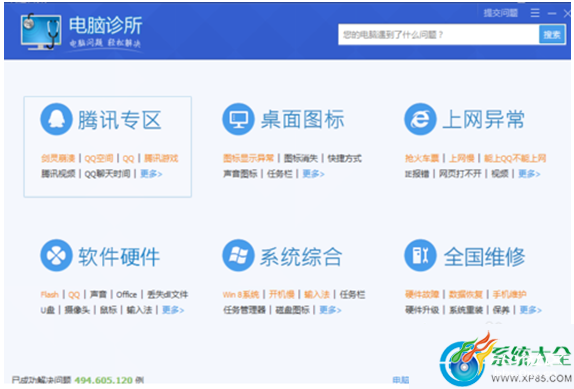
Task: Expand 更多> under 上网异常
Action: pyautogui.click(x=529, y=173)
